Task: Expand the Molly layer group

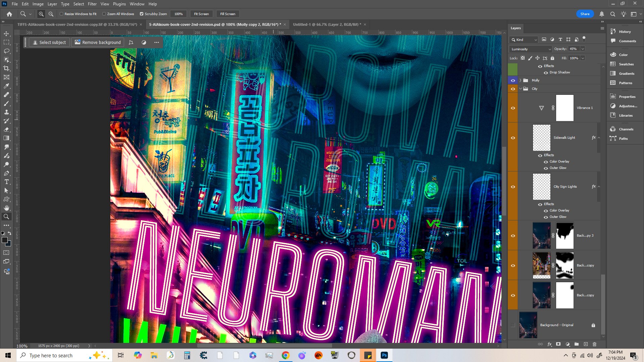Action: pyautogui.click(x=521, y=80)
